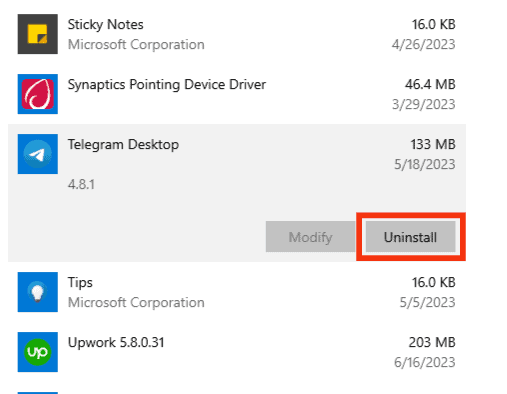The image size is (507, 394).
Task: Click Microsoft Corporation under Sticky Notes
Action: (136, 45)
